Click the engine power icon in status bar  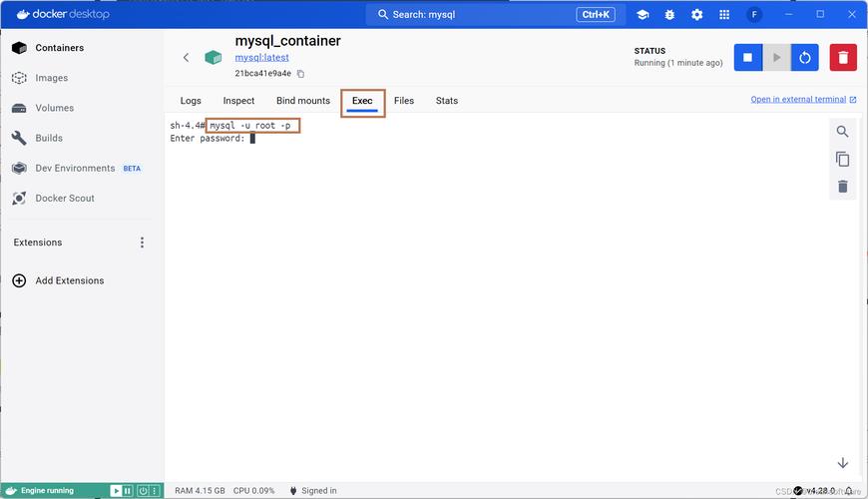pyautogui.click(x=143, y=491)
